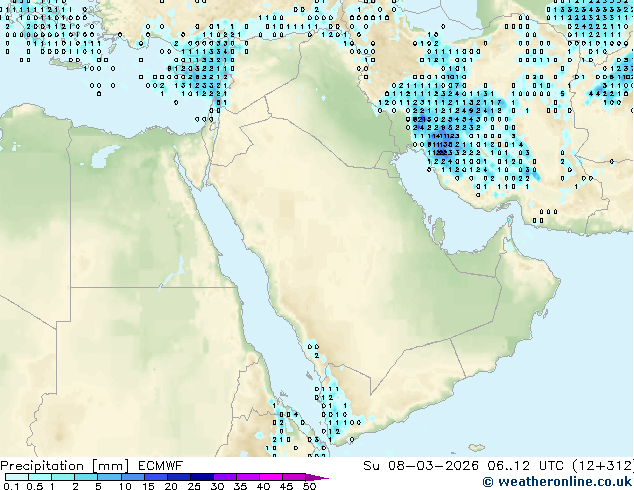Click the 45–50 mm legend swatch
Screen dimensions: 634x490
294,477
